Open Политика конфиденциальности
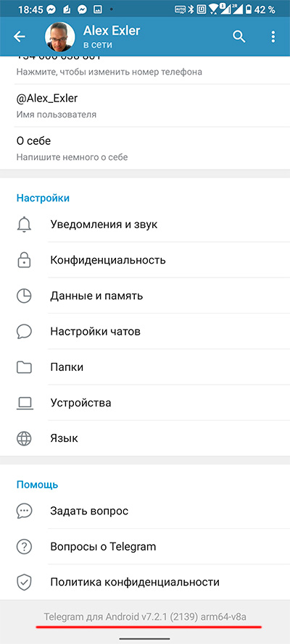290x644 pixels. [145, 582]
